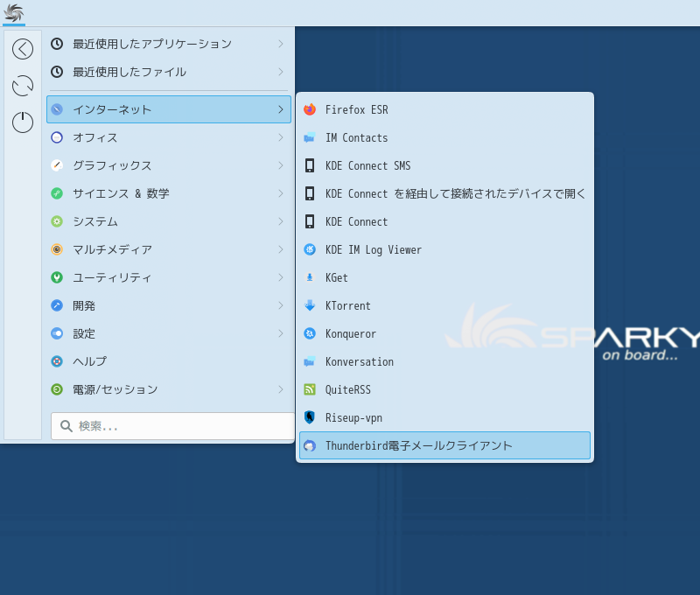Expand the 設定 submenu chevron
This screenshot has width=700, height=595.
click(281, 333)
